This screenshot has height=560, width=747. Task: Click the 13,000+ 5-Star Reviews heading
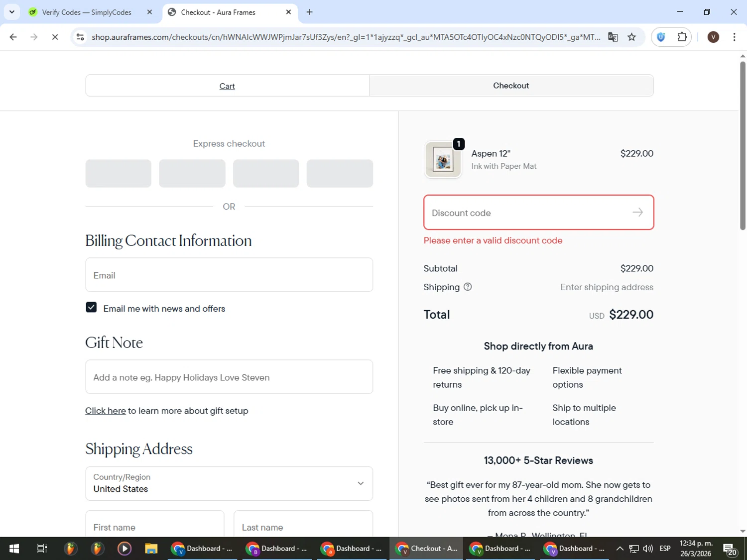[538, 460]
